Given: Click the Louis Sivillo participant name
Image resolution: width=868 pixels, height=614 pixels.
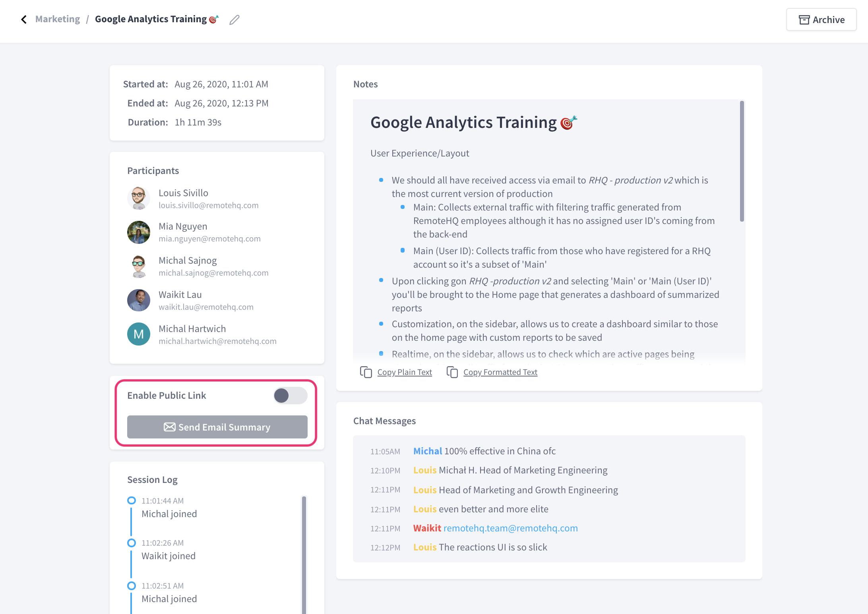Looking at the screenshot, I should pyautogui.click(x=184, y=193).
